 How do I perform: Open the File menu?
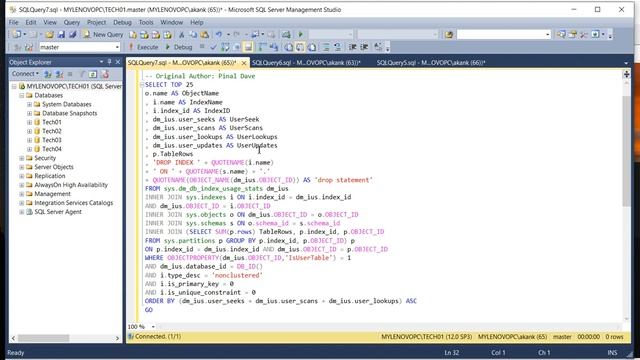pos(13,22)
